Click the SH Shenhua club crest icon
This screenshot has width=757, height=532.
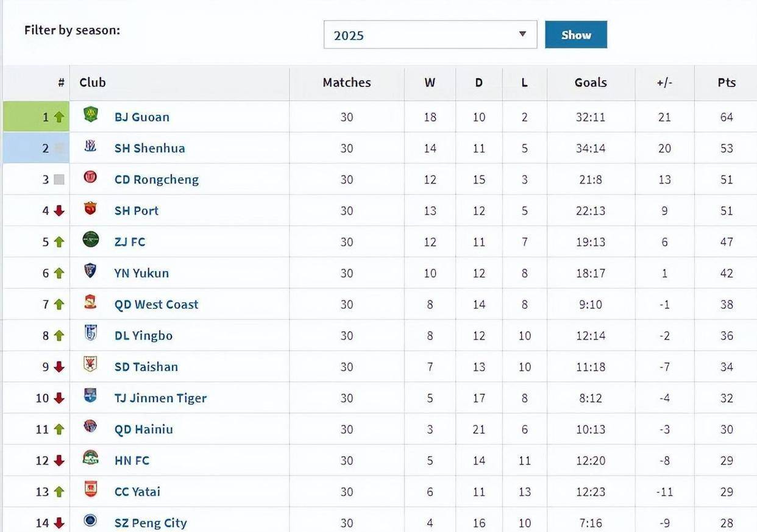click(91, 146)
